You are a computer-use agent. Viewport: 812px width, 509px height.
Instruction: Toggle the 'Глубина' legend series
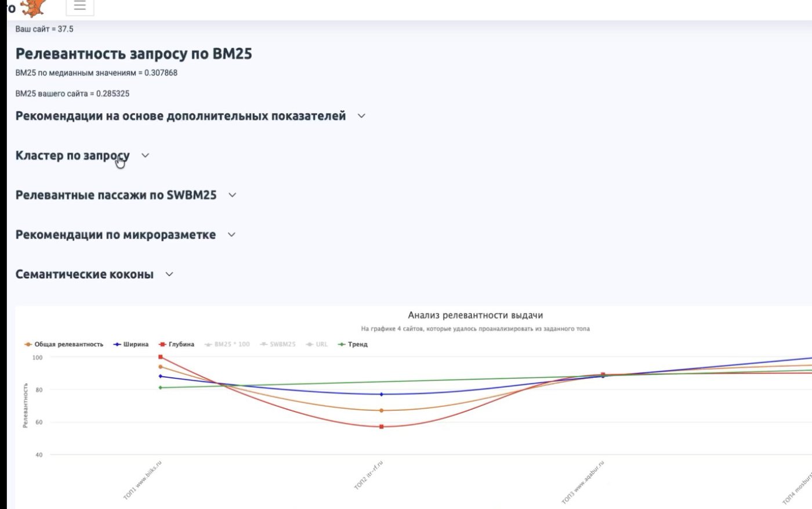(177, 344)
